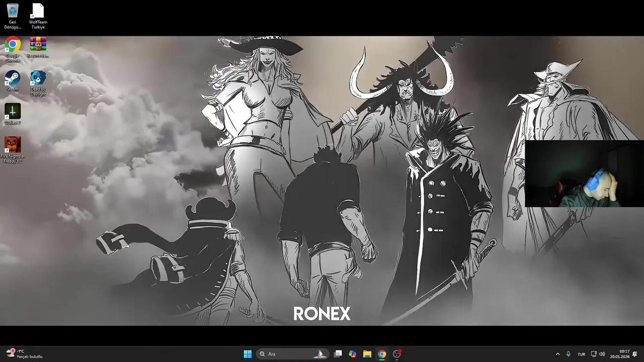Open the notification bell in taskbar
644x362 pixels.
pos(635,354)
